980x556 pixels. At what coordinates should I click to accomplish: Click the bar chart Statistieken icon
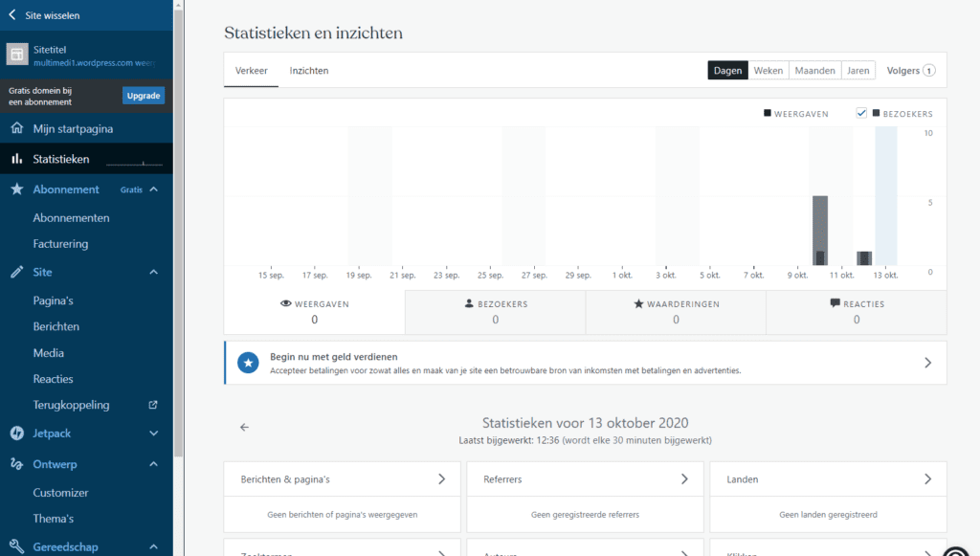click(x=17, y=159)
